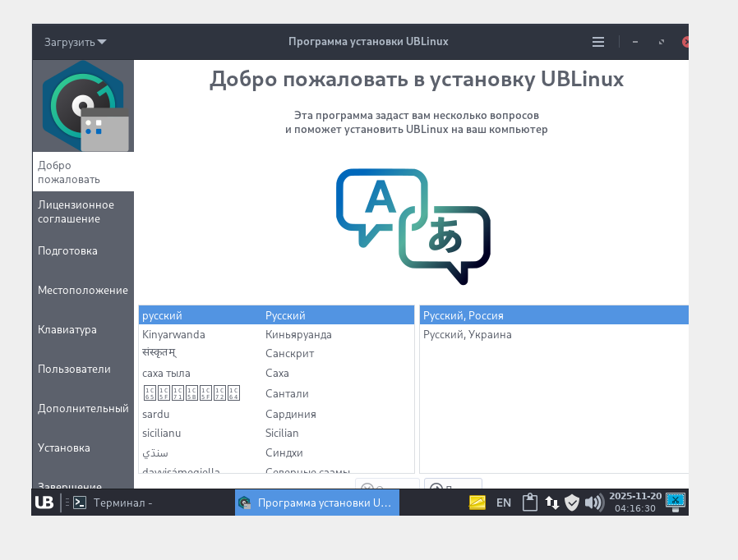Open the clipboard tray icon
This screenshot has width=738, height=560.
click(x=529, y=503)
